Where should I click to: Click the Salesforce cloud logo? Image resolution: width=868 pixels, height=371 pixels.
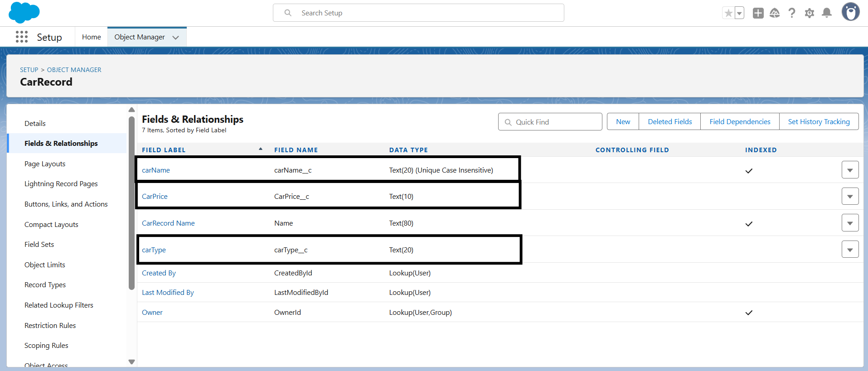(24, 12)
